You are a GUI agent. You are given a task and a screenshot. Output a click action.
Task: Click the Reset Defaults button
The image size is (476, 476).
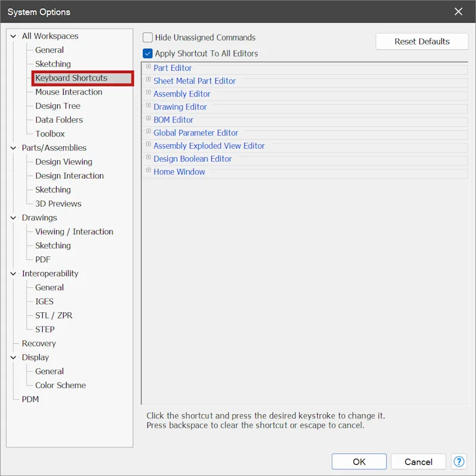(422, 41)
